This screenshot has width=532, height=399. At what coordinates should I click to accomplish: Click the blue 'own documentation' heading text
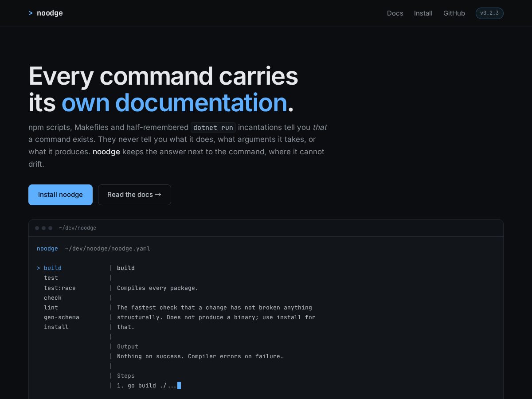174,102
